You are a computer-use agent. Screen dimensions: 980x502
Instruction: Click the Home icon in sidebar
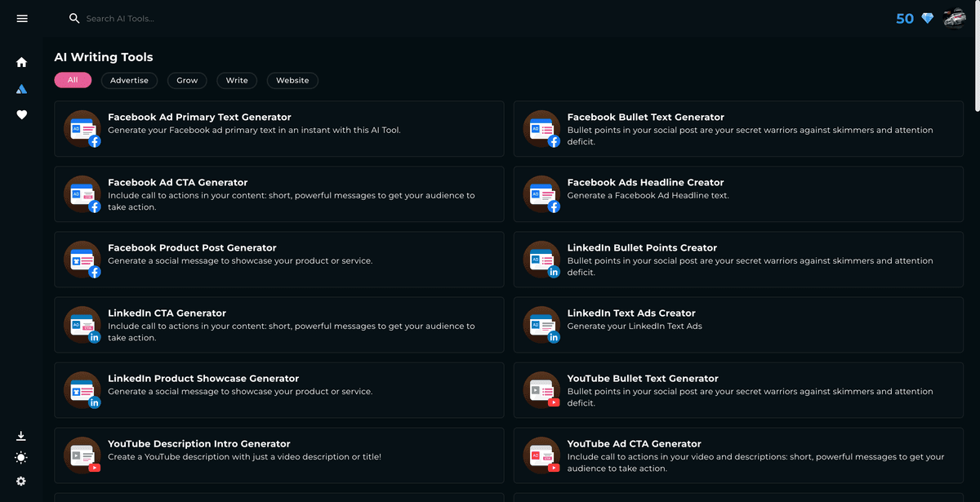[x=21, y=62]
